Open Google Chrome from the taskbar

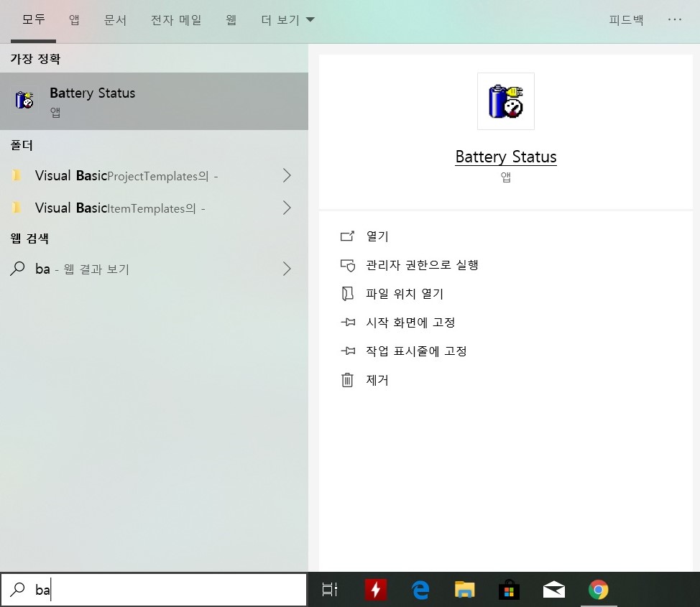[599, 589]
